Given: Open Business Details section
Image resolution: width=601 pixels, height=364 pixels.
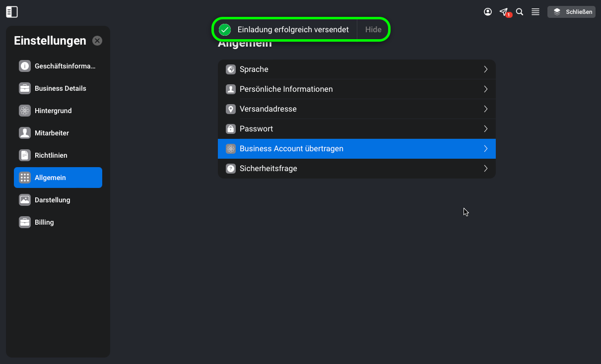Looking at the screenshot, I should tap(58, 88).
